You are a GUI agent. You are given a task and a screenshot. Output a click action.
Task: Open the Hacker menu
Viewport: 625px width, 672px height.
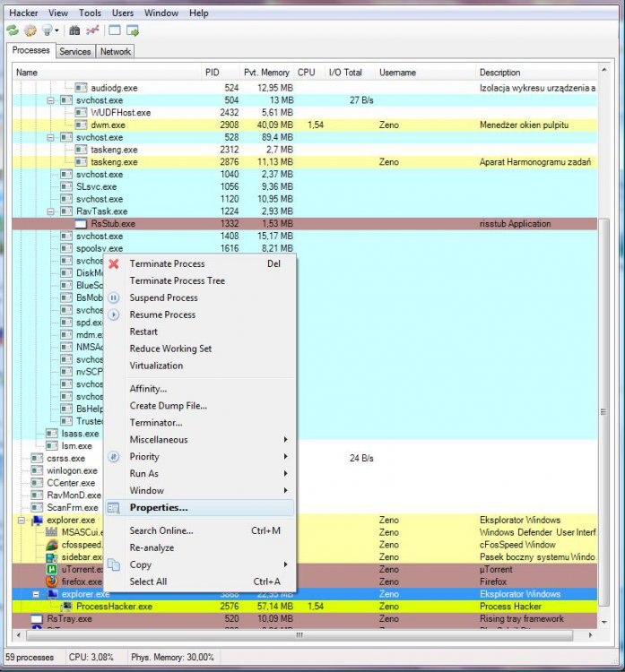23,13
